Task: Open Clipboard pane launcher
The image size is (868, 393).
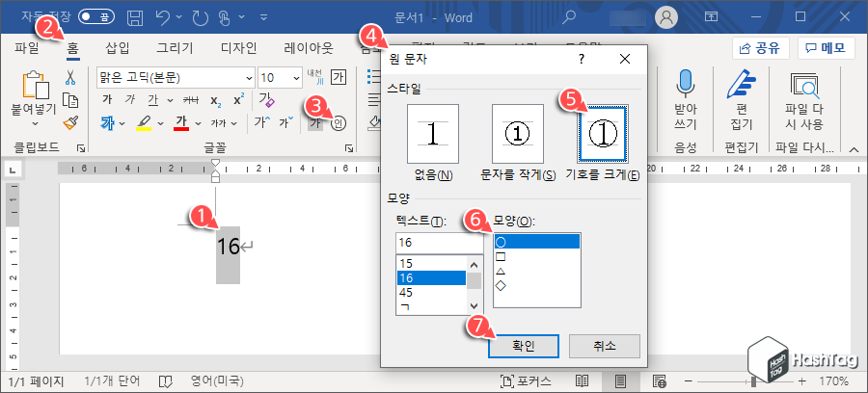Action: pyautogui.click(x=81, y=148)
